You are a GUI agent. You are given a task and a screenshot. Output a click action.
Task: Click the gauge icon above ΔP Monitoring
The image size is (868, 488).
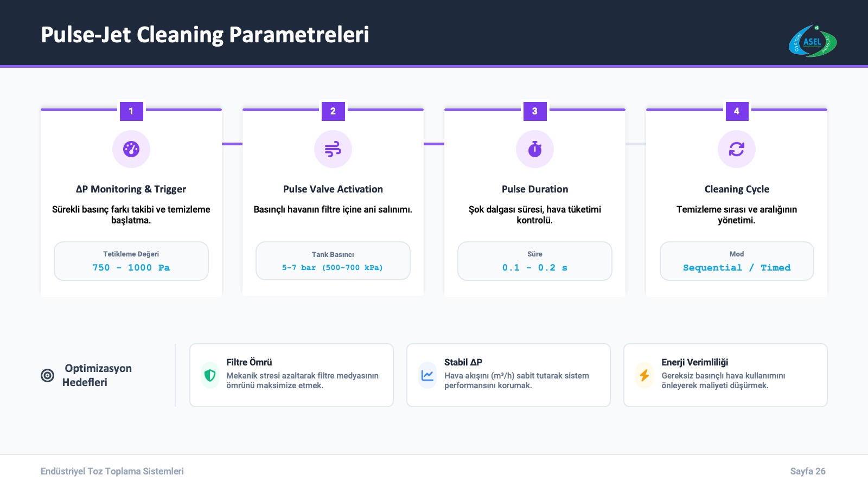tap(131, 149)
